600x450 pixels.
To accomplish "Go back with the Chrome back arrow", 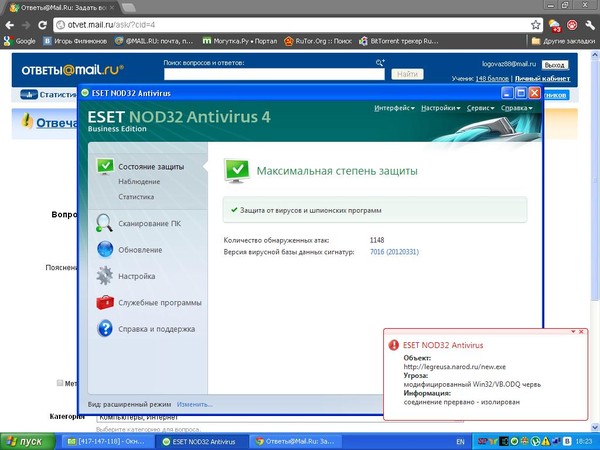I will pos(10,25).
